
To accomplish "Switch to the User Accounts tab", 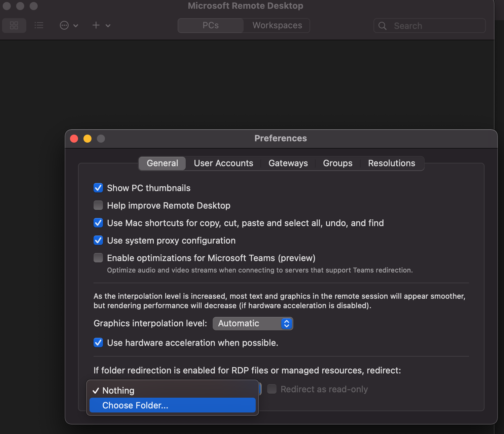I will point(223,163).
